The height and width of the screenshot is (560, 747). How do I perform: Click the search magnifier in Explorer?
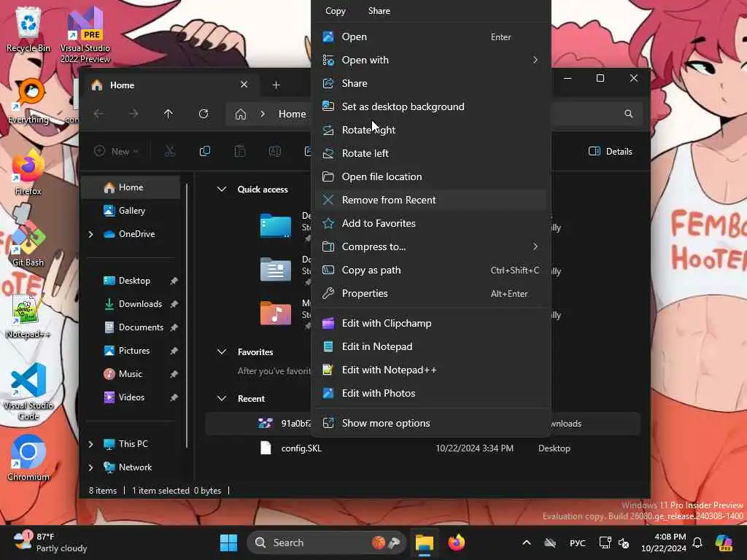click(x=629, y=114)
